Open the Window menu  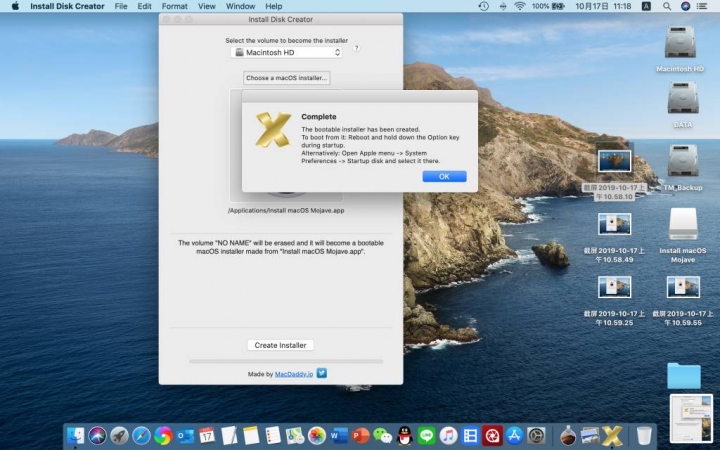(241, 6)
